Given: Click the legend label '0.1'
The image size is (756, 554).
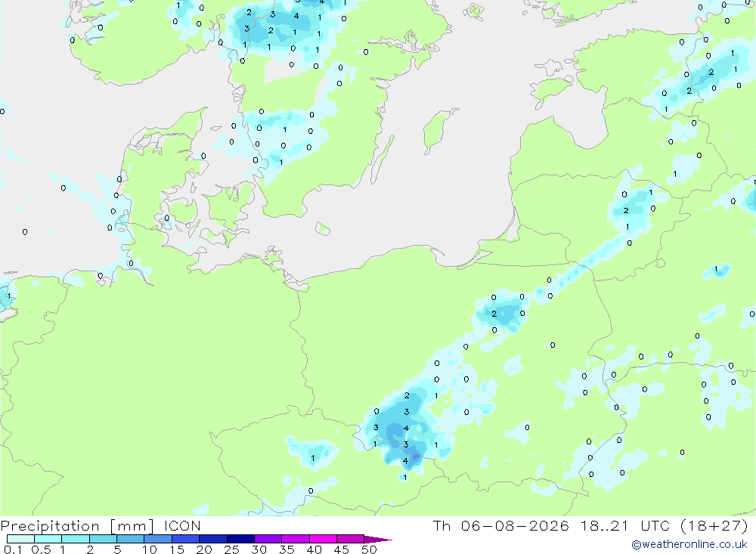Looking at the screenshot, I should 13,549.
